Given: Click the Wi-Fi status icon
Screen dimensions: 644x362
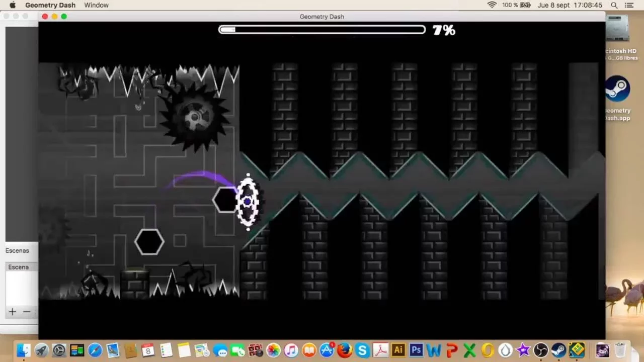Looking at the screenshot, I should 492,5.
